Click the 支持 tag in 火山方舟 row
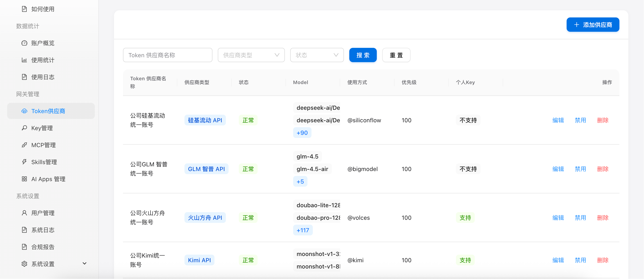Image resolution: width=644 pixels, height=279 pixels. click(x=465, y=218)
